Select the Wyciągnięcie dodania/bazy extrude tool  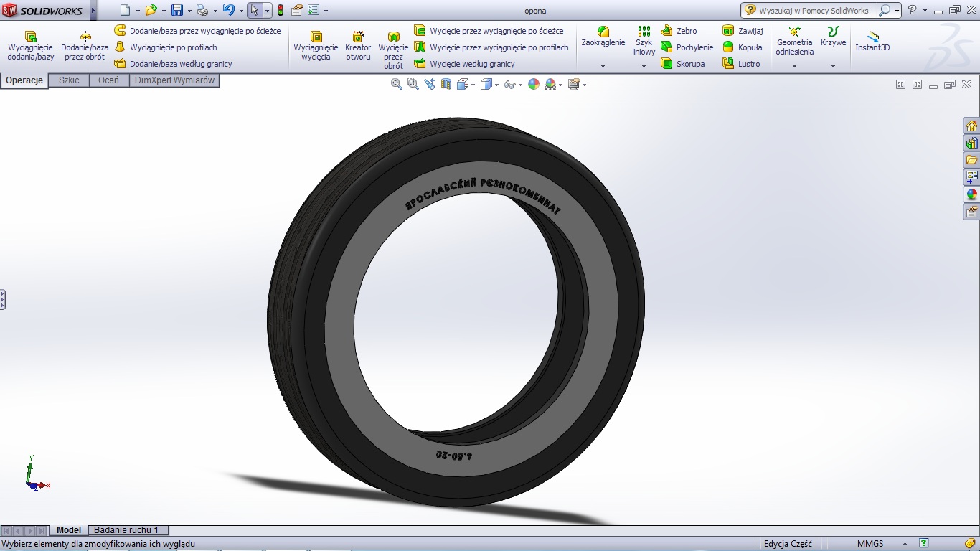coord(31,46)
